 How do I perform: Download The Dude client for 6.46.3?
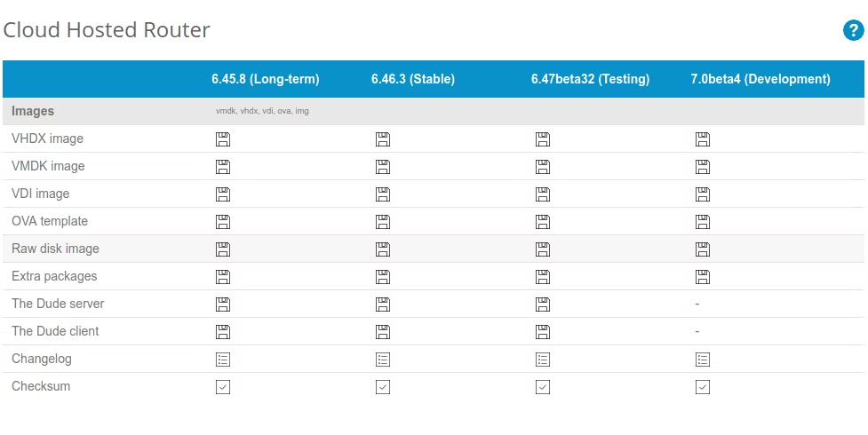[x=383, y=332]
